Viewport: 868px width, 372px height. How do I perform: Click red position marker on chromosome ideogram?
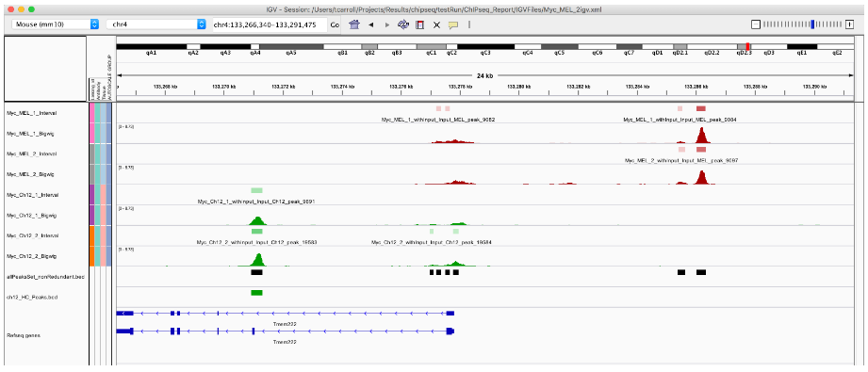click(x=748, y=47)
